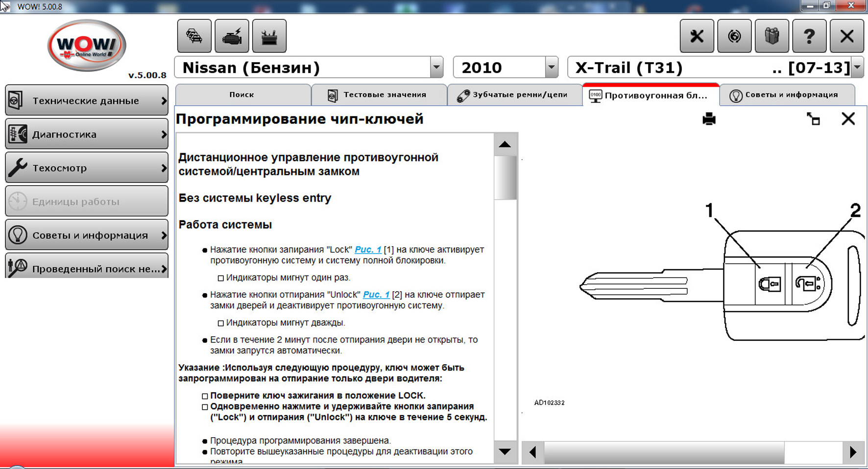The height and width of the screenshot is (469, 868).
Task: Expand the image panel with resize icon
Action: [813, 119]
